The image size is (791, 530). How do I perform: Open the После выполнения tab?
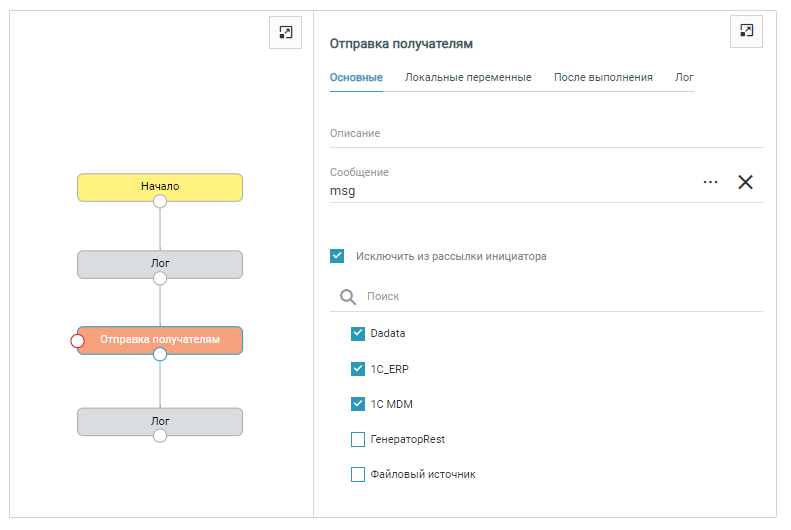pyautogui.click(x=603, y=77)
